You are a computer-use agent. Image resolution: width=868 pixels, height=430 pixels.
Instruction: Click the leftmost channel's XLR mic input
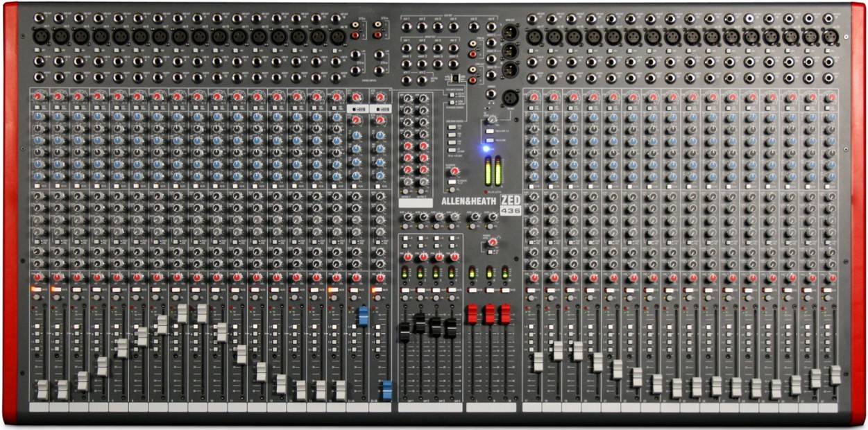(40, 35)
